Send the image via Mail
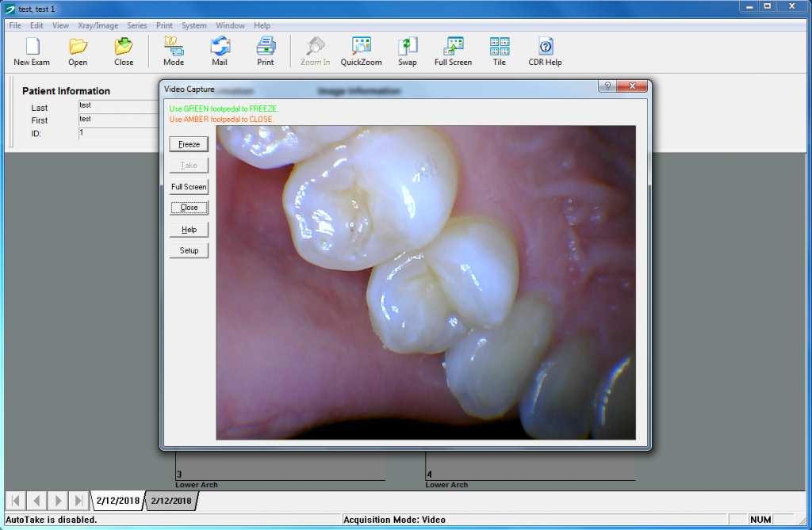Image resolution: width=812 pixels, height=530 pixels. click(220, 51)
